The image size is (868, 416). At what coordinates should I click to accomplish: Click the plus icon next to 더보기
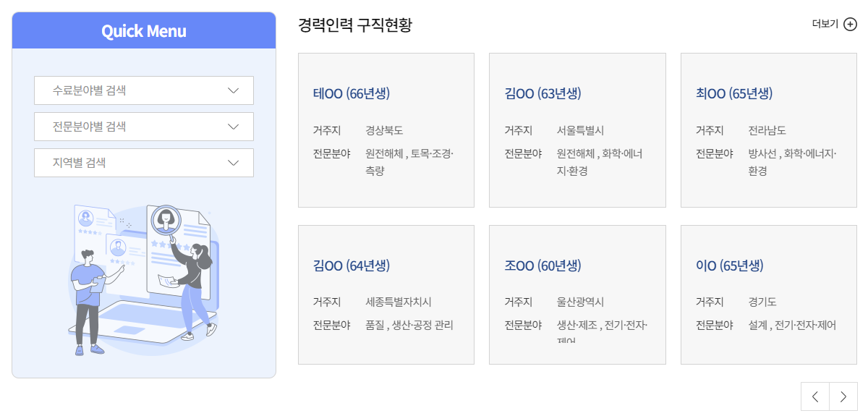[850, 25]
